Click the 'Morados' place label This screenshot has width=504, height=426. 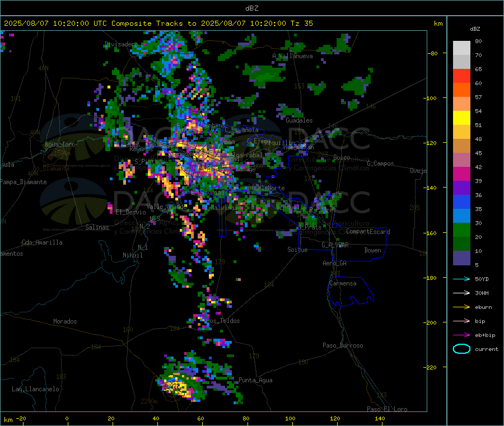pos(65,321)
